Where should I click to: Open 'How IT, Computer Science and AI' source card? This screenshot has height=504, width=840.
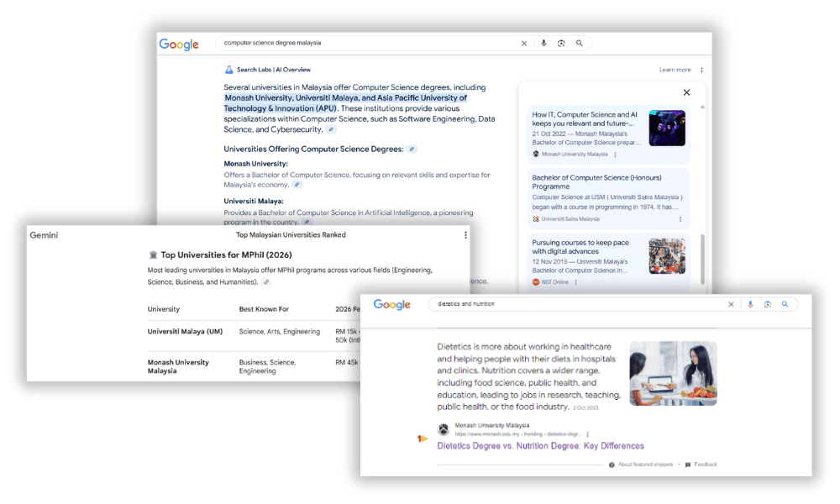tap(585, 119)
